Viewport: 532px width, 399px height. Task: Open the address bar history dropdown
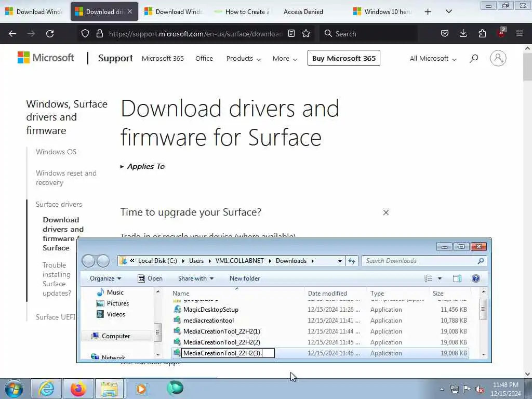pyautogui.click(x=340, y=261)
